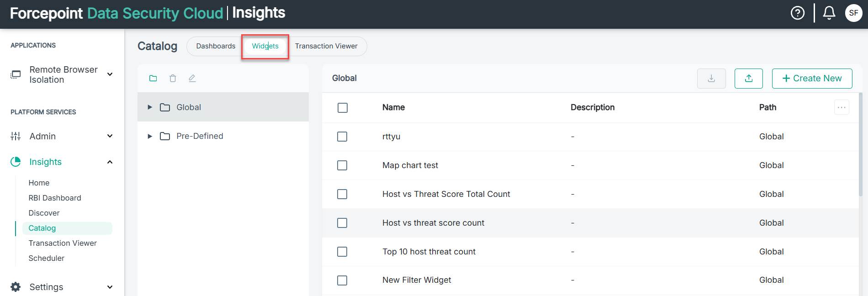Expand the Pre-Defined folder tree arrow

[x=150, y=136]
